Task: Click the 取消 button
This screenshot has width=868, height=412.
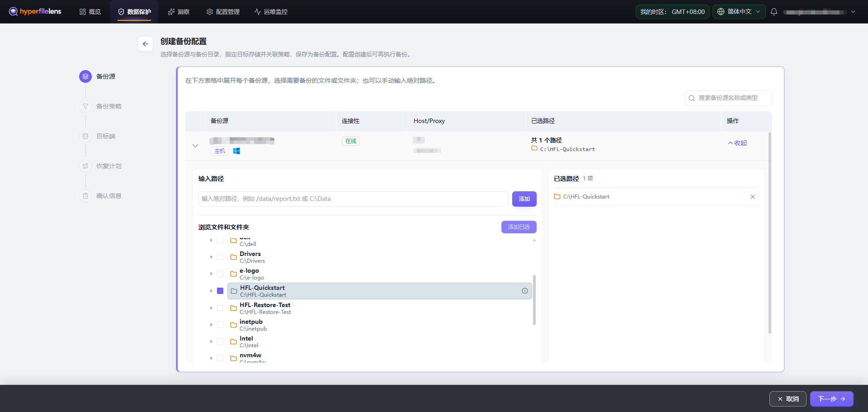Action: (x=788, y=399)
